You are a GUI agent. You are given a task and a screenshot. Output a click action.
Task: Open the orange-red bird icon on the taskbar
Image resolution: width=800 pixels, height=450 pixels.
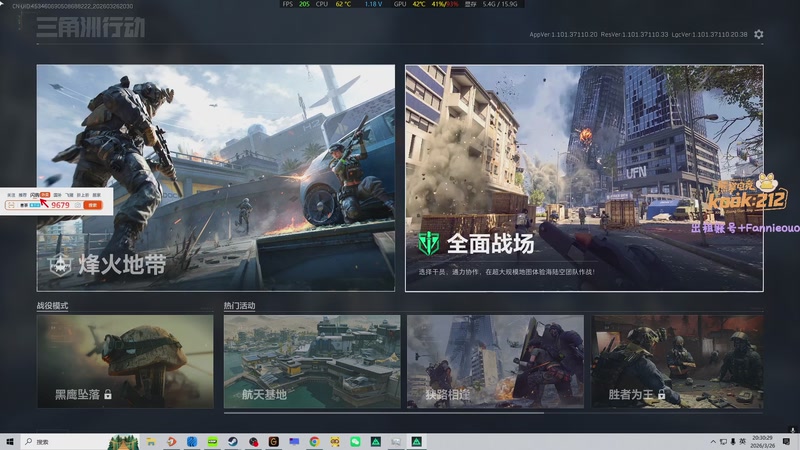point(171,442)
